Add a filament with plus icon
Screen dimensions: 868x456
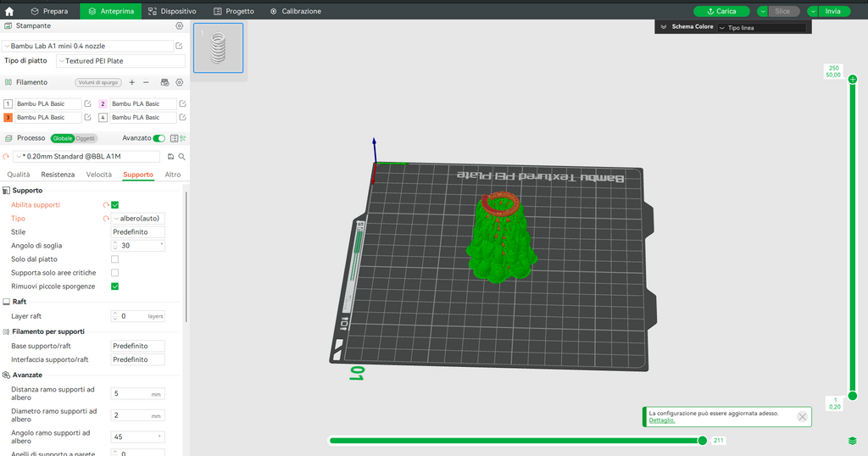pos(131,82)
